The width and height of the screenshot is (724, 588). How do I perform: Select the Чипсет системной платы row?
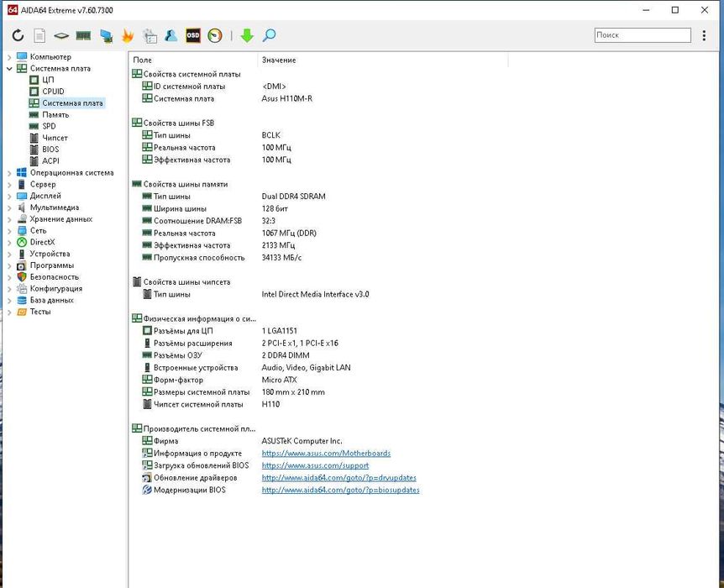[x=211, y=404]
